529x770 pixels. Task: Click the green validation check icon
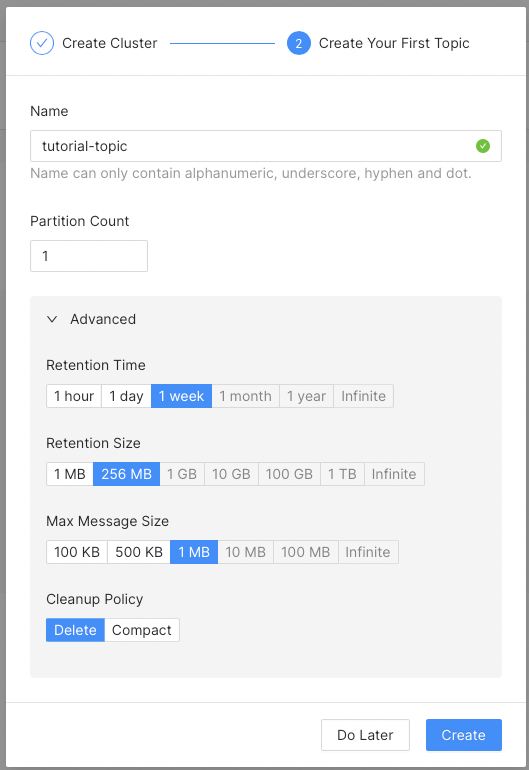[483, 146]
